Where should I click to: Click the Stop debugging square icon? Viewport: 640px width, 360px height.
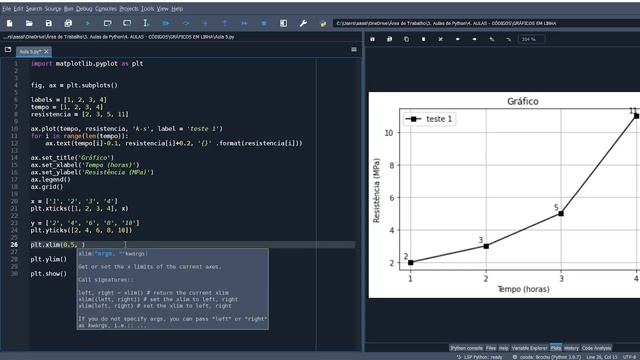(x=264, y=24)
